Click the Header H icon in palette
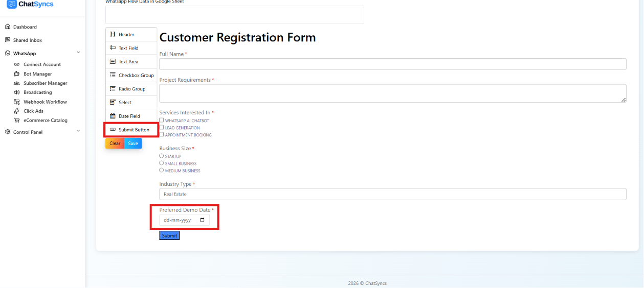Screen dimensions: 644x288 point(113,34)
